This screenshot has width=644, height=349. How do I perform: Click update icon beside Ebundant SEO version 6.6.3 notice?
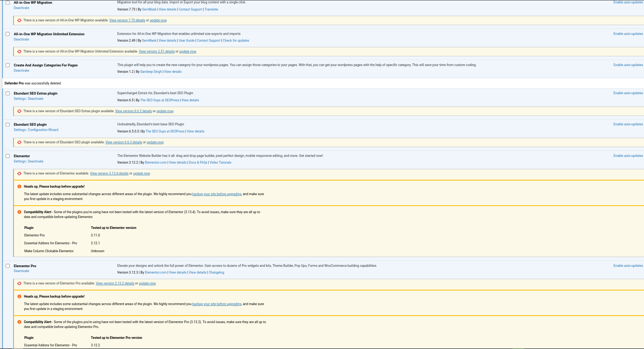[x=19, y=142]
